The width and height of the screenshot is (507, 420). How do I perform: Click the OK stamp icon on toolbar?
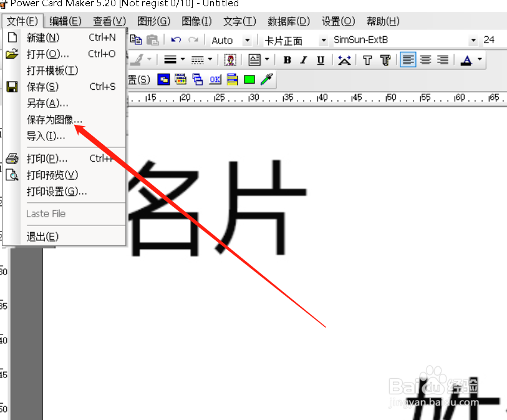pyautogui.click(x=214, y=79)
